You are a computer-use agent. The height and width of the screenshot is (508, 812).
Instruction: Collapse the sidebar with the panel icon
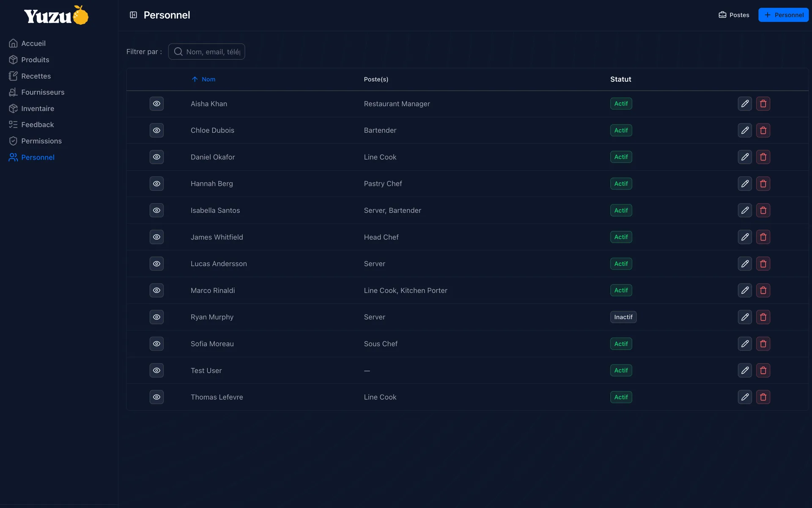133,15
